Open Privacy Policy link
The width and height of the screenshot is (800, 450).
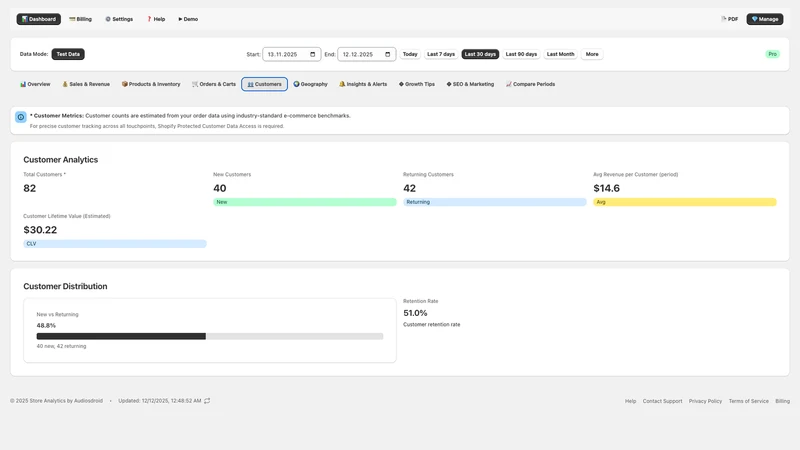click(x=705, y=401)
